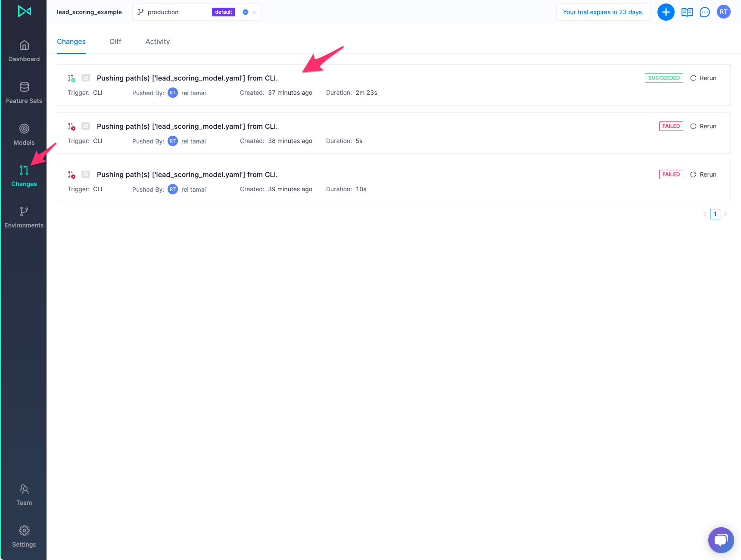Viewport: 741px width, 560px height.
Task: Open the failed change created 39 minutes ago
Action: [187, 174]
